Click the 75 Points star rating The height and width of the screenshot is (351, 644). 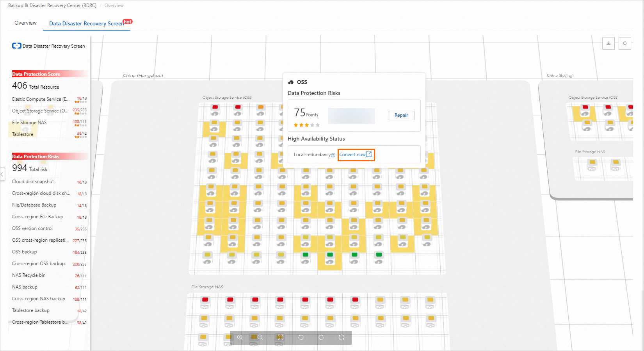(x=307, y=125)
